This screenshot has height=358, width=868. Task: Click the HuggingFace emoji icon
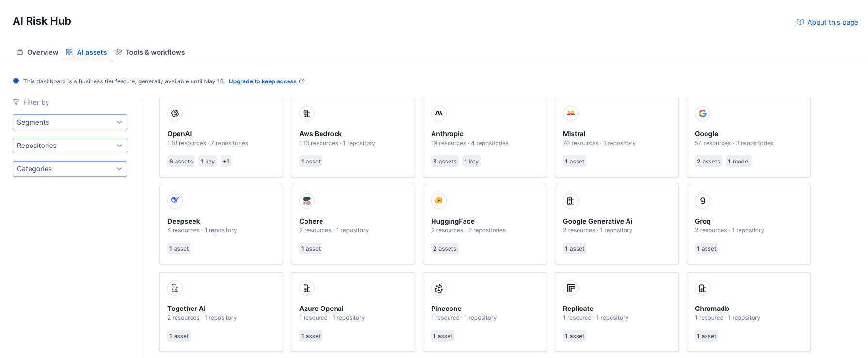439,201
